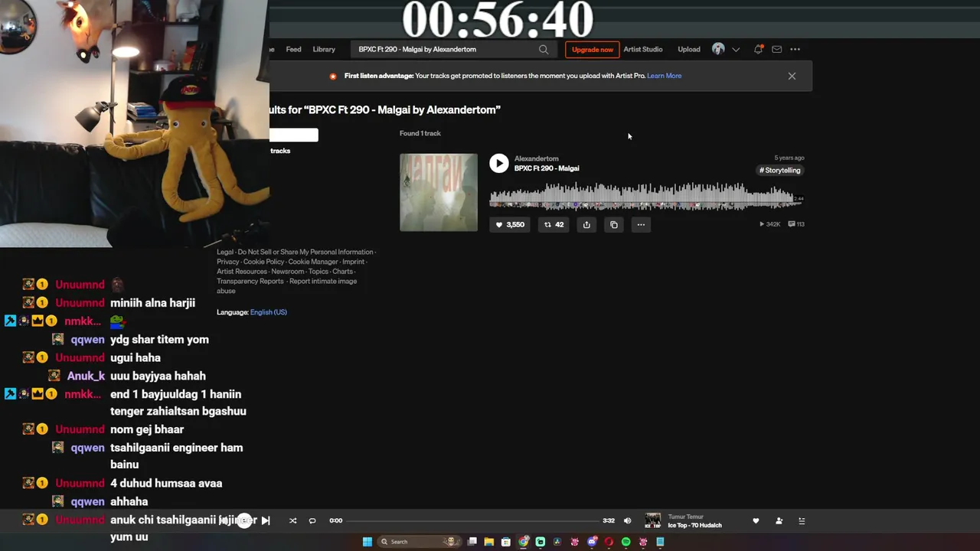Click the Windows taskbar Search box
Screen dimensions: 980x551
(x=420, y=542)
